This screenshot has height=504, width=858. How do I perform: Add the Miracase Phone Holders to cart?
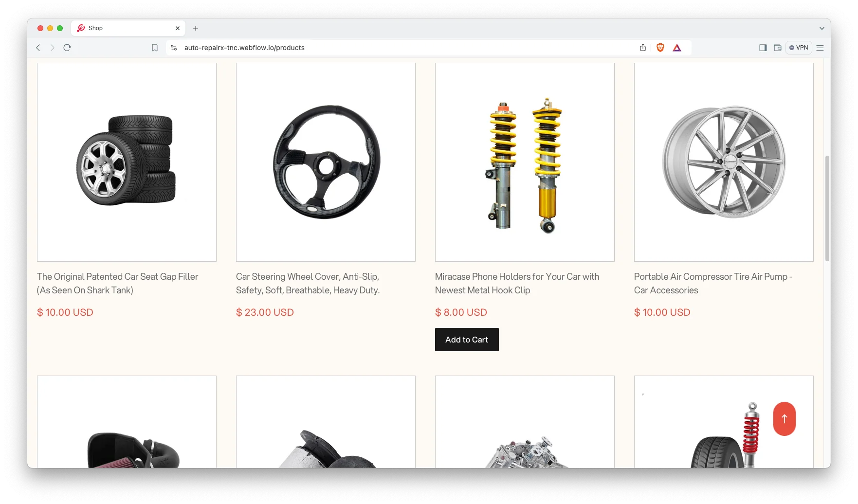(467, 340)
